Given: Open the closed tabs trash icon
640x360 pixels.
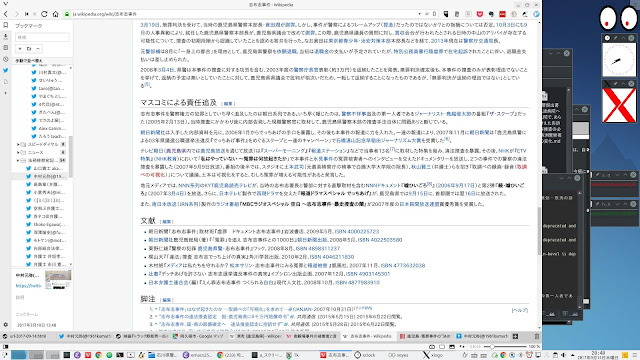Looking at the screenshot, I should pos(537,336).
